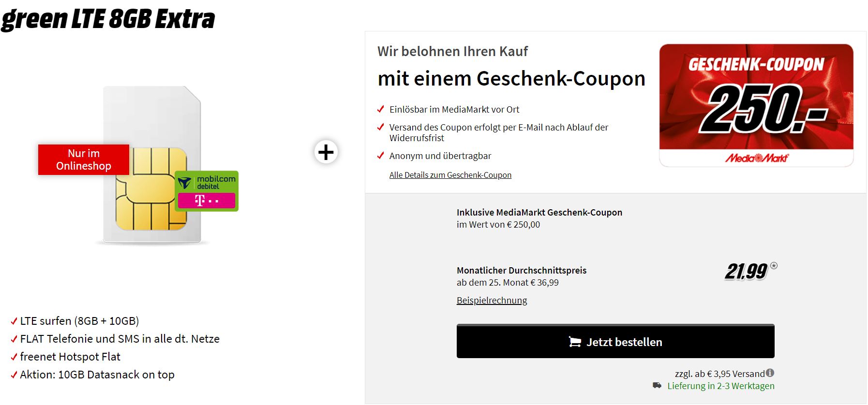Screen dimensions: 868x405
Task: Click the MediaMarkt logo on coupon card
Action: tap(756, 158)
